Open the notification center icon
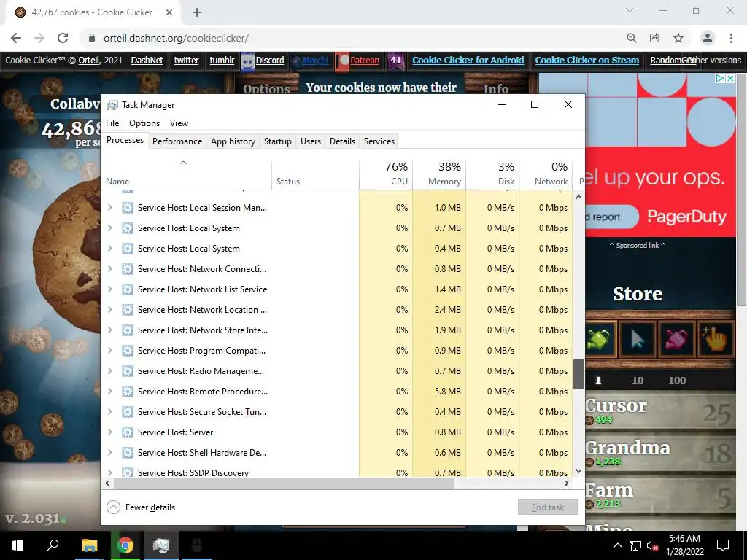747x560 pixels. coord(723,545)
